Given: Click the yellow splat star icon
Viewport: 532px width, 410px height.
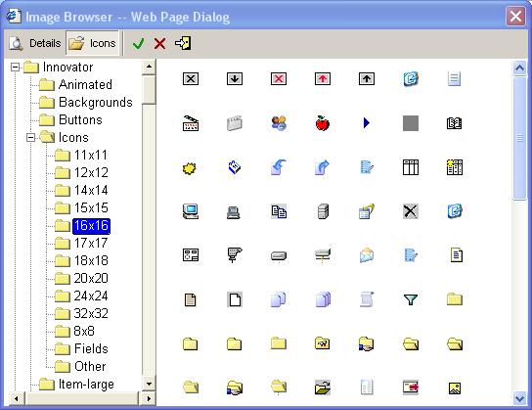Looking at the screenshot, I should pyautogui.click(x=190, y=167).
